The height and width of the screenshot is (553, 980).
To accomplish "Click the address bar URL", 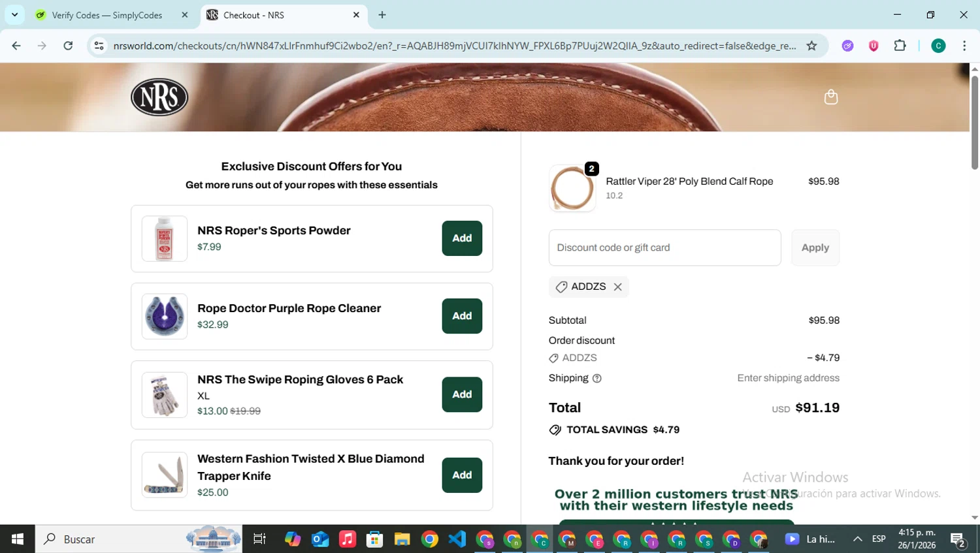I will tap(455, 46).
